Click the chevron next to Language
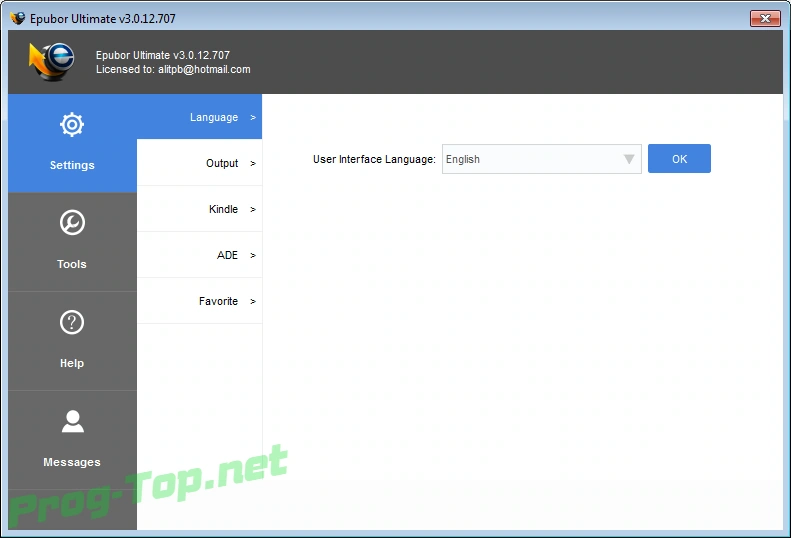 pos(253,118)
